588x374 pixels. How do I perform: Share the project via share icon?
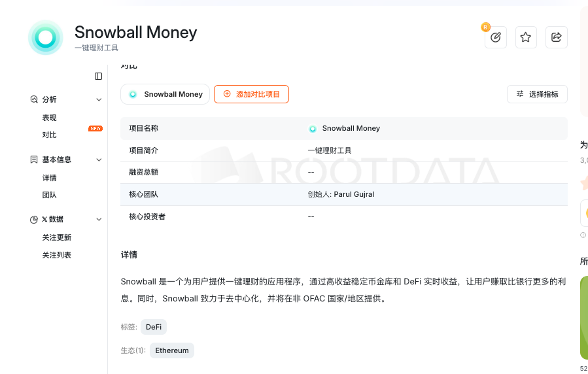pos(556,37)
